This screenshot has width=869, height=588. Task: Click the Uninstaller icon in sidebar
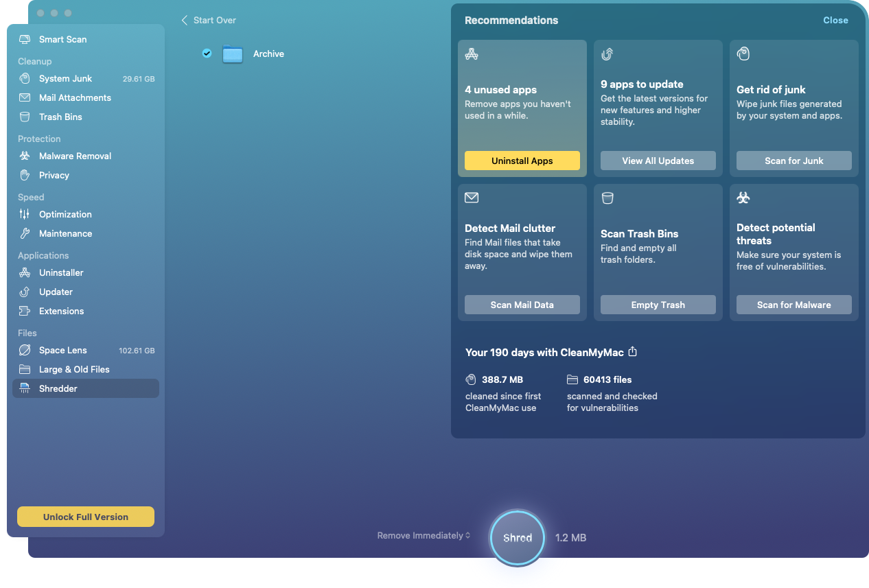25,273
